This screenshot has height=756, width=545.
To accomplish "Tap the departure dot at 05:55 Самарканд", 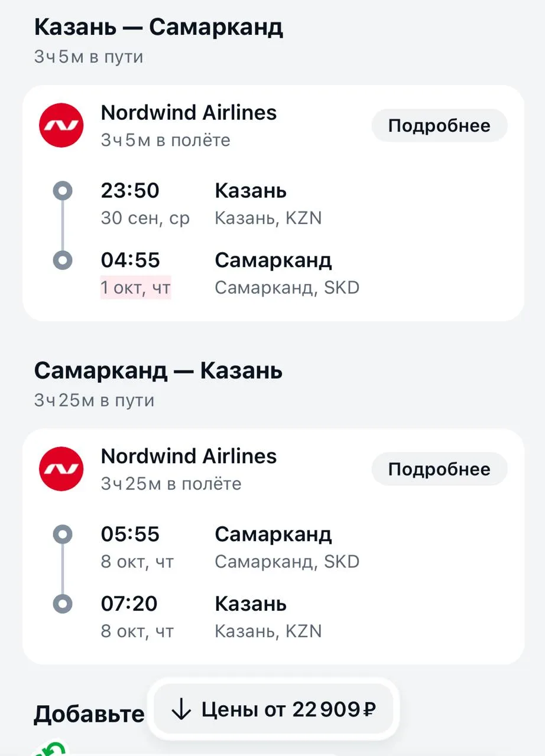I will click(63, 535).
